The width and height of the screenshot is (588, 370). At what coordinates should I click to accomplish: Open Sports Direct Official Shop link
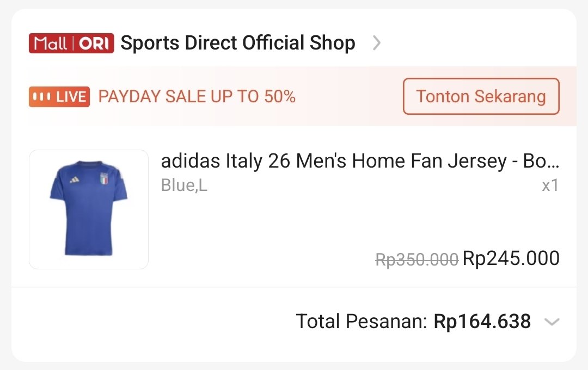(238, 43)
